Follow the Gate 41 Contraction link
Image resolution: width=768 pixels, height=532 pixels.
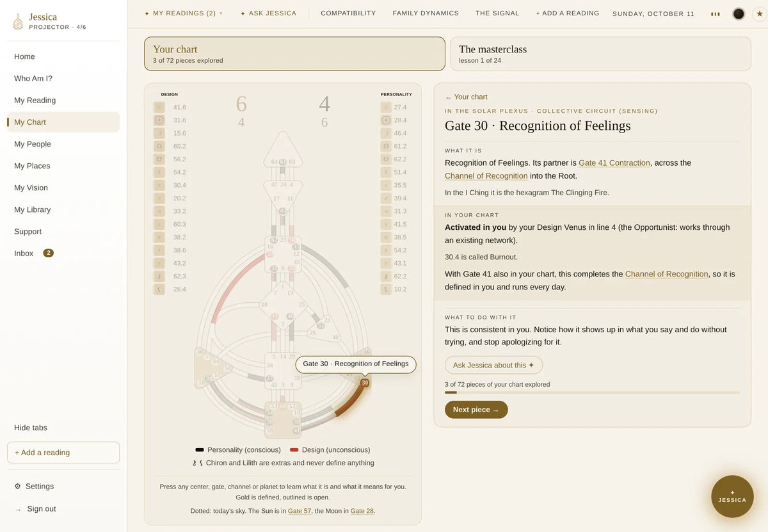point(614,163)
